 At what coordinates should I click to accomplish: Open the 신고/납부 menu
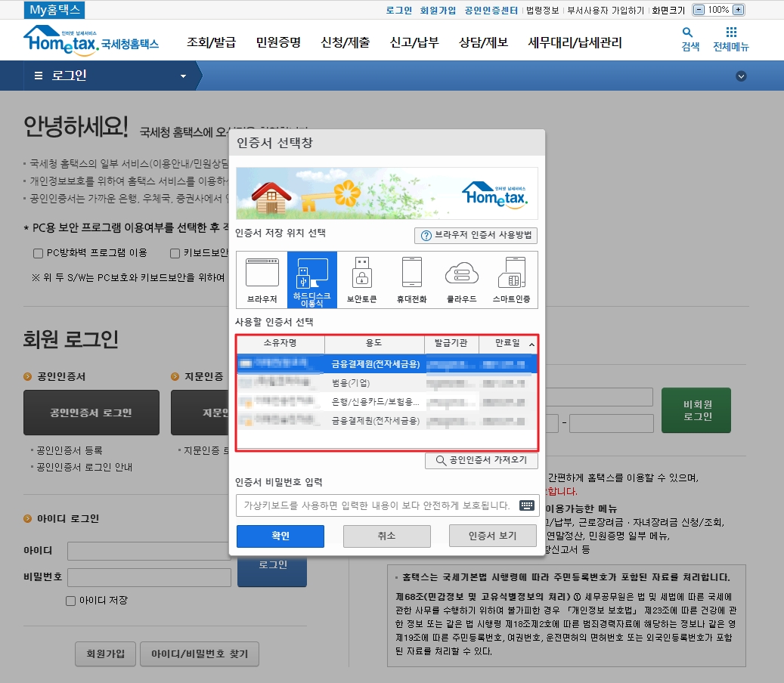414,42
